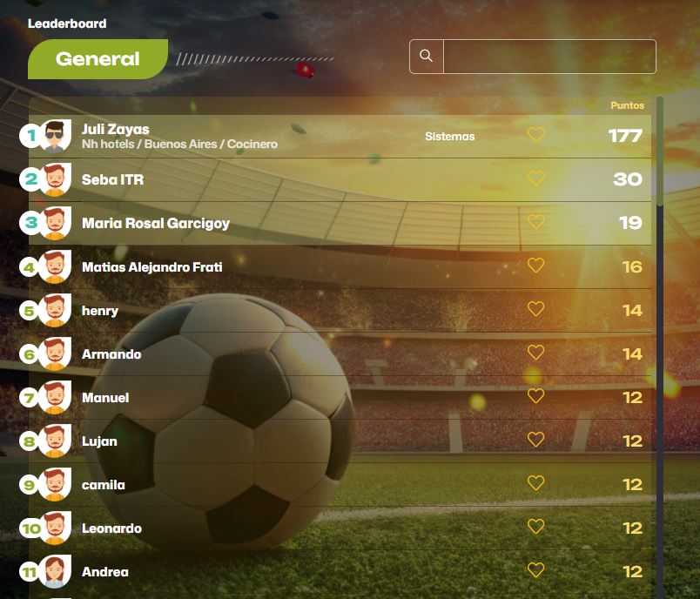
Task: Like Leonardo via the heart icon
Action: click(x=535, y=527)
